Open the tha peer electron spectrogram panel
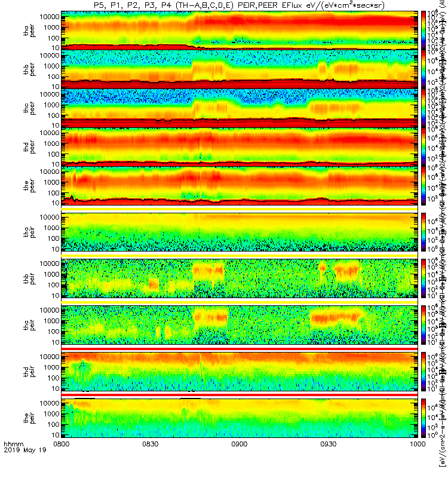The height and width of the screenshot is (478, 448). coord(240,30)
